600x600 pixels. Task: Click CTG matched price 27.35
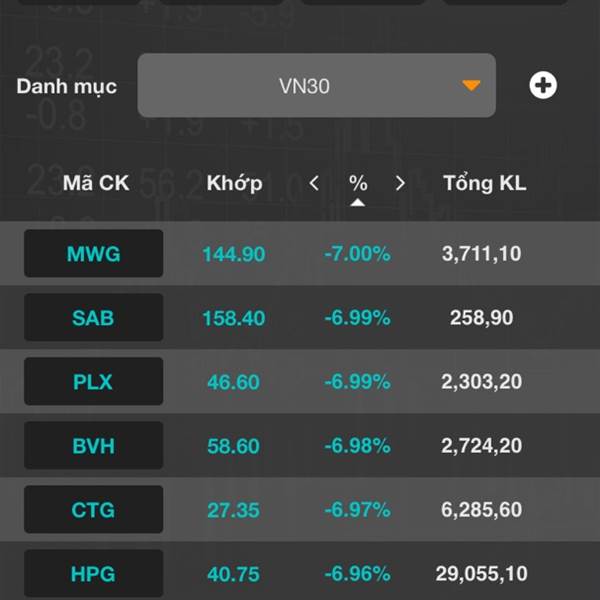pos(234,510)
